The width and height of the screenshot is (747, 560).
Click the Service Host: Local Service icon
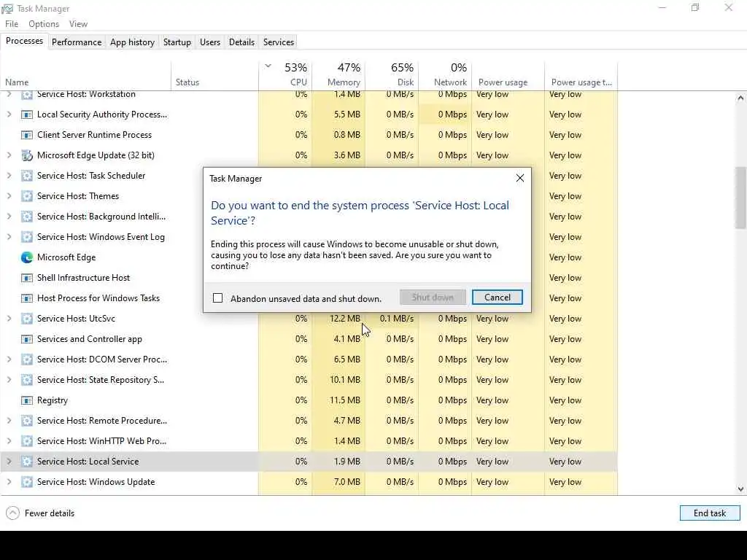(x=27, y=462)
